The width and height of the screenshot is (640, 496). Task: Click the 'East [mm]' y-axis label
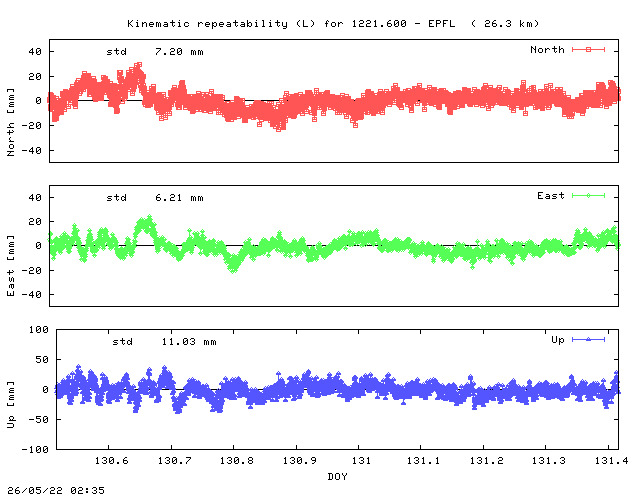click(x=11, y=265)
